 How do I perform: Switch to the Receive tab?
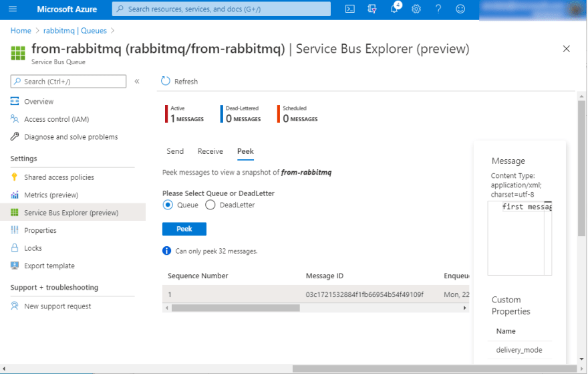(210, 151)
